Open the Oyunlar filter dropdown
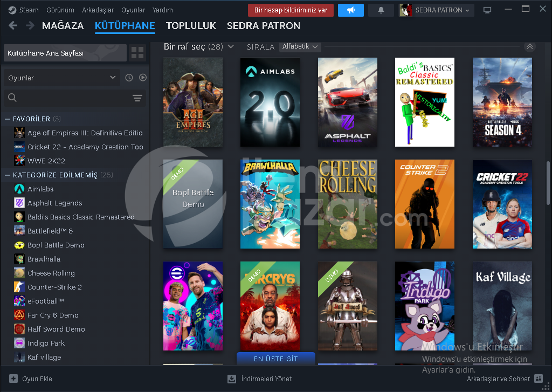Viewport: 552px width, 392px height. [x=62, y=78]
